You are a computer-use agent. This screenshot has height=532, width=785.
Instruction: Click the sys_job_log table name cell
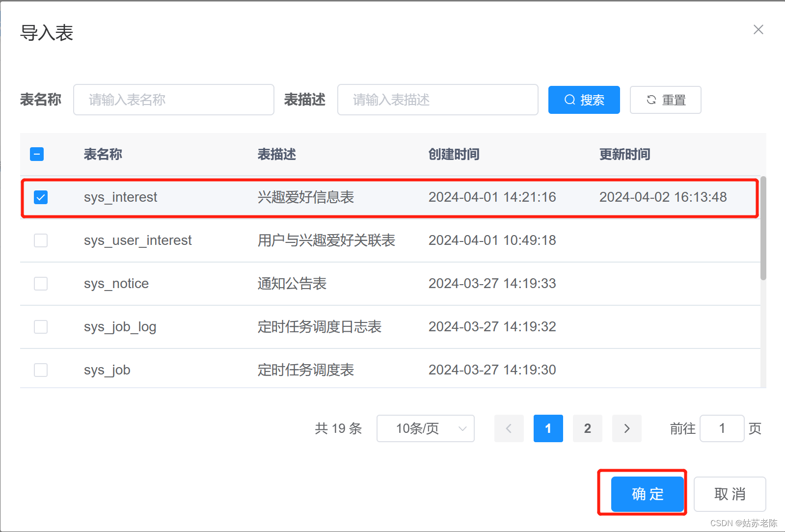tap(120, 327)
